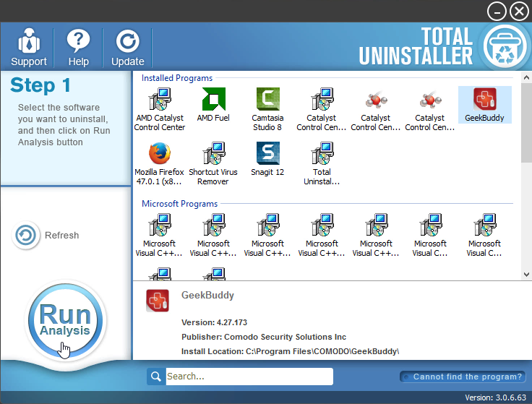Viewport: 532px width, 404px height.
Task: Click the Installed Programs section header
Action: (177, 78)
